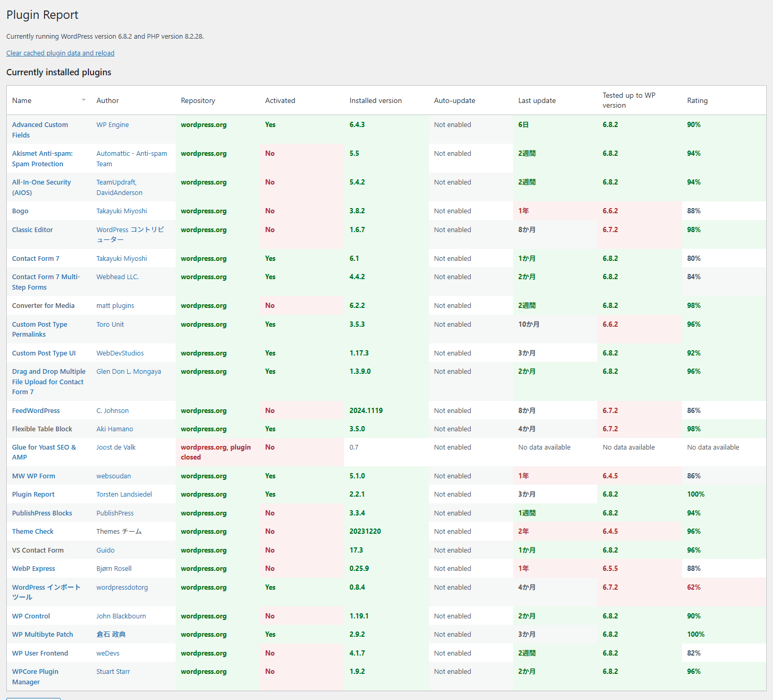This screenshot has width=773, height=700.
Task: Open the Classic Editor plugin link
Action: (x=32, y=229)
